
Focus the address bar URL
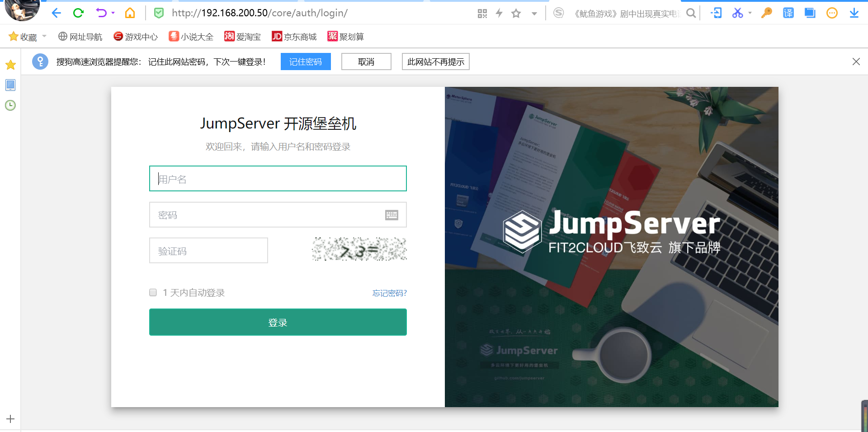click(259, 13)
